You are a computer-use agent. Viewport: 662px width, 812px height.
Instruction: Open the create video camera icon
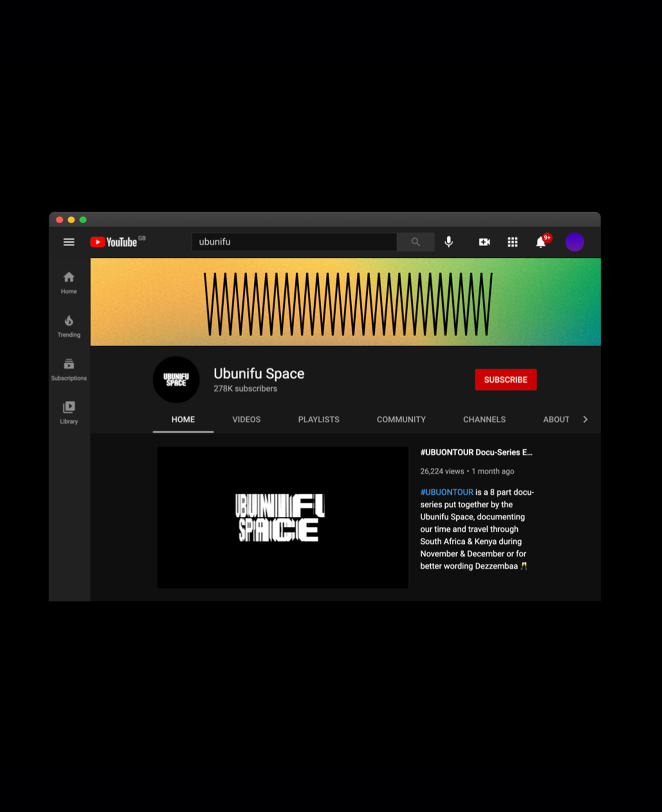(x=485, y=242)
